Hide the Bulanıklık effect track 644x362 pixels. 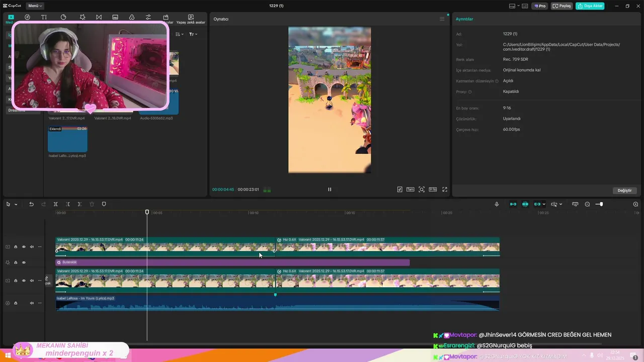[x=24, y=262]
